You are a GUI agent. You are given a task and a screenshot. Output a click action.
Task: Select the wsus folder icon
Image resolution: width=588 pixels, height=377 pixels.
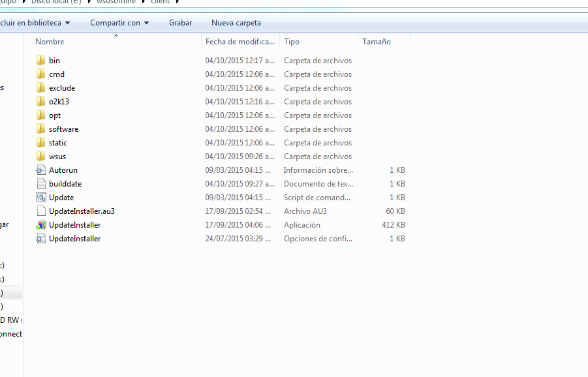(41, 157)
